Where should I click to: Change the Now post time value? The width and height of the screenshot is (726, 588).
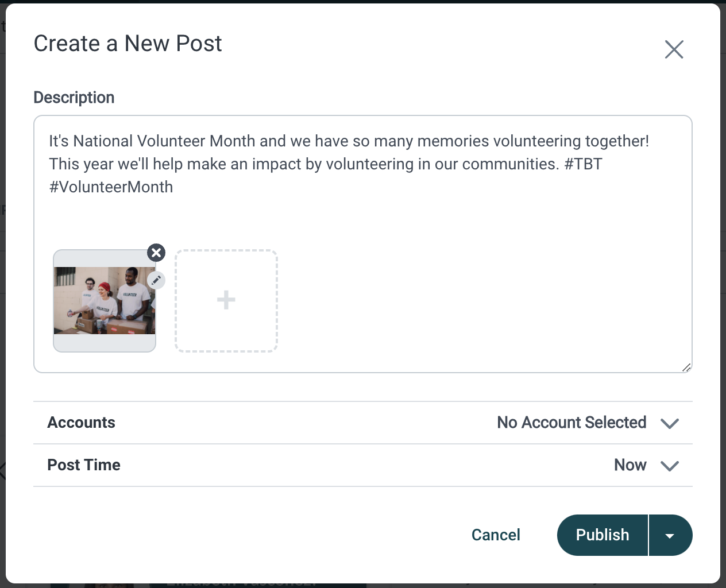point(630,465)
